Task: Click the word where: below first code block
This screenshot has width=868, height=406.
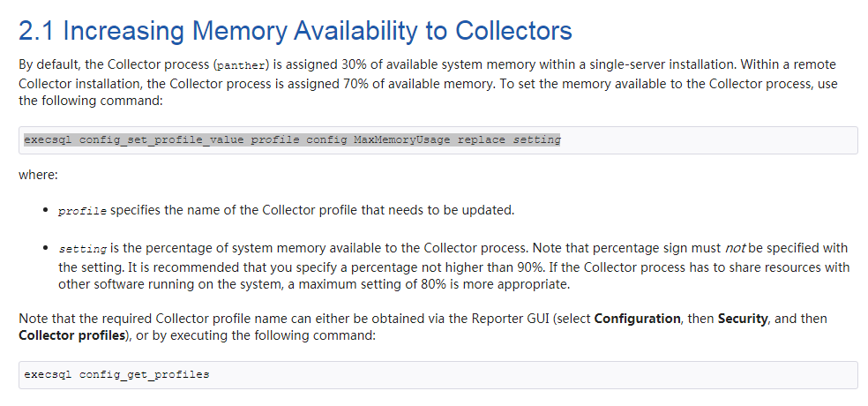Action: [38, 175]
